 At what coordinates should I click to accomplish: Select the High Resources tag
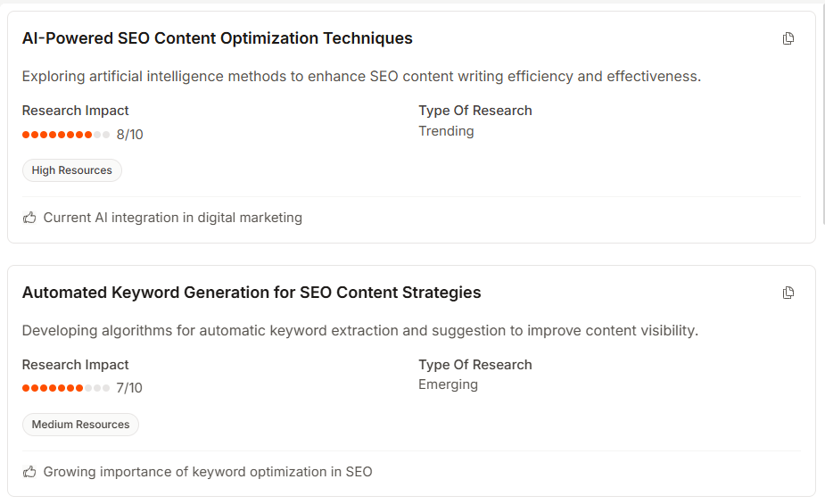point(71,170)
